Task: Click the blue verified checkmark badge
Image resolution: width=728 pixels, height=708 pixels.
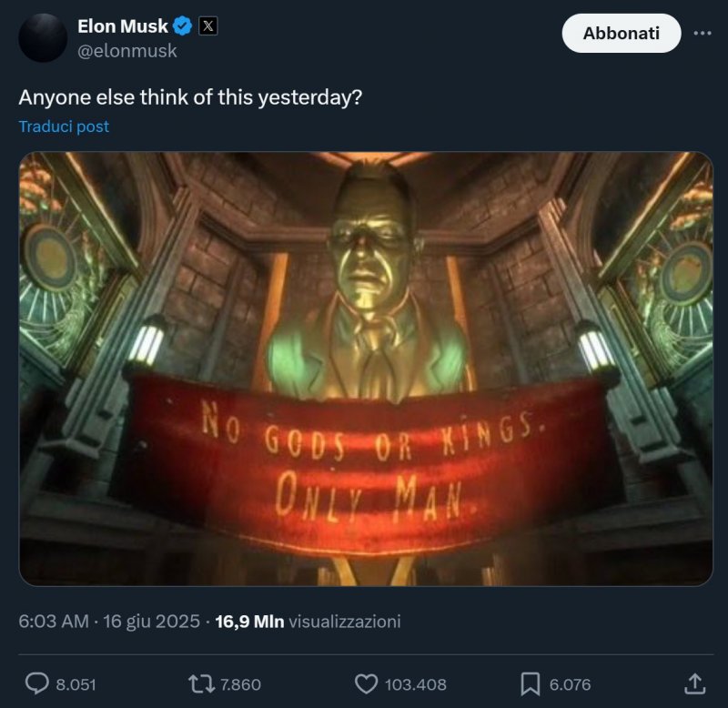Action: (x=181, y=25)
